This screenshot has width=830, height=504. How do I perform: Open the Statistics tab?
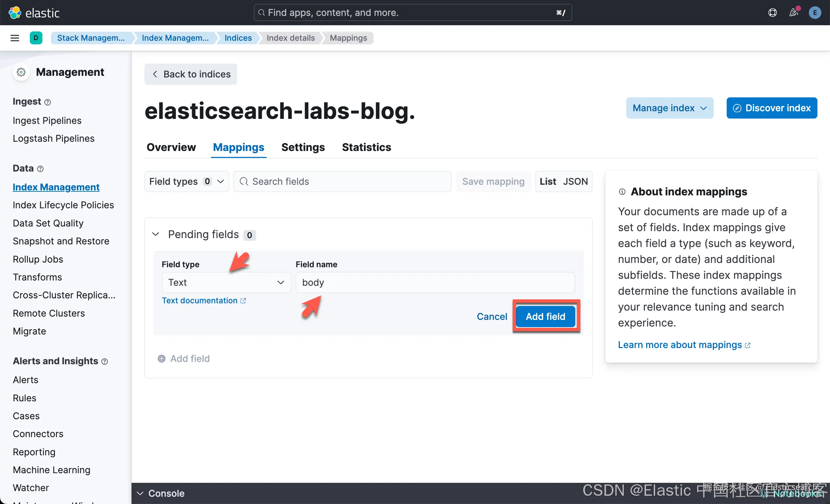coord(366,147)
